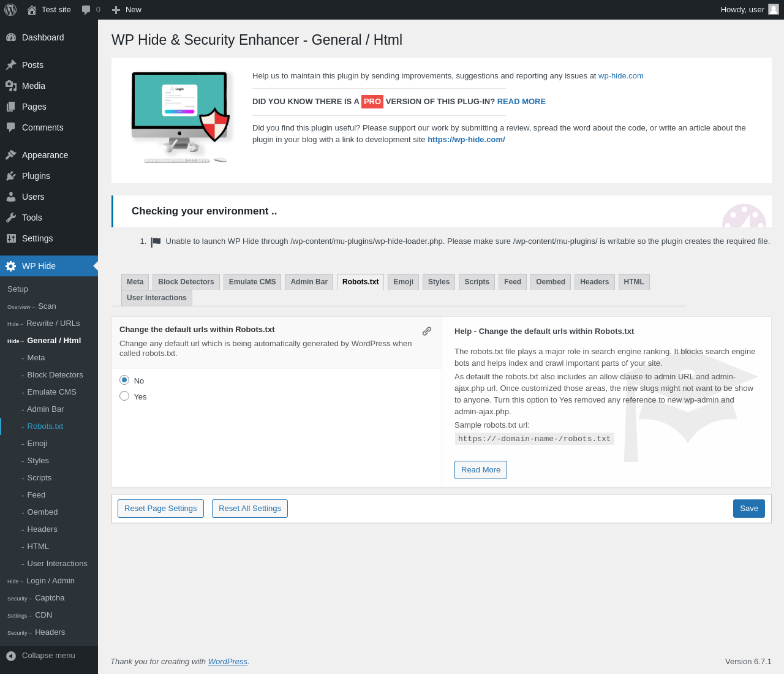
Task: Open Block Detectors in the sidebar submenu
Action: [49, 375]
